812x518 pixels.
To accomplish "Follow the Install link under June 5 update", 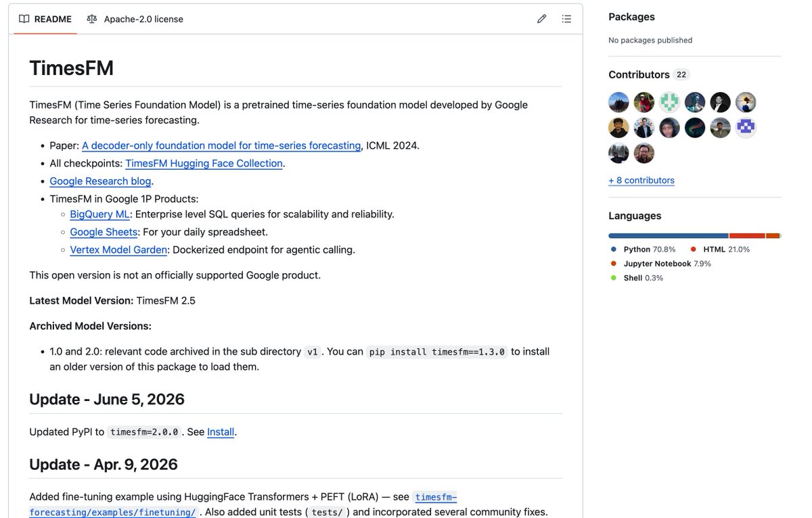I will click(221, 432).
